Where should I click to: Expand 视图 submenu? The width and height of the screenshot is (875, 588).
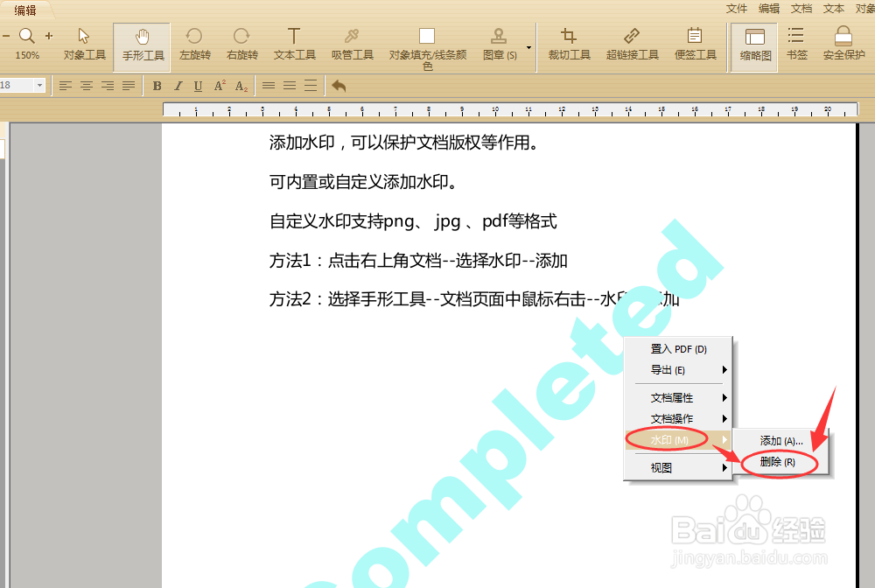pos(678,468)
